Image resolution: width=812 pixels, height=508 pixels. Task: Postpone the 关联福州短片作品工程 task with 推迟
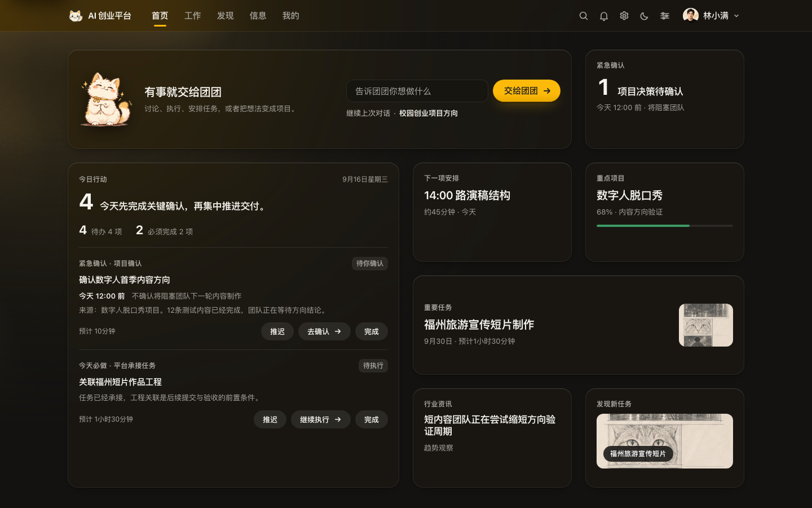click(270, 419)
